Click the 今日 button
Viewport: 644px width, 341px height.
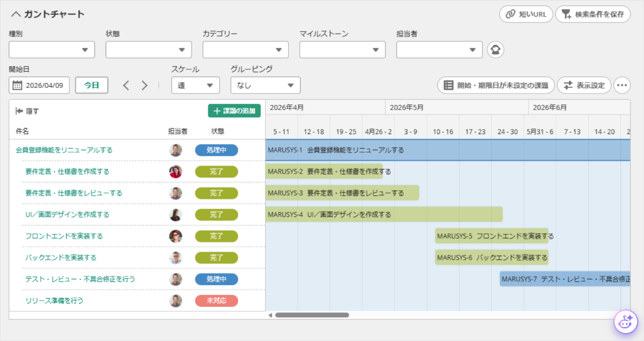click(x=92, y=85)
